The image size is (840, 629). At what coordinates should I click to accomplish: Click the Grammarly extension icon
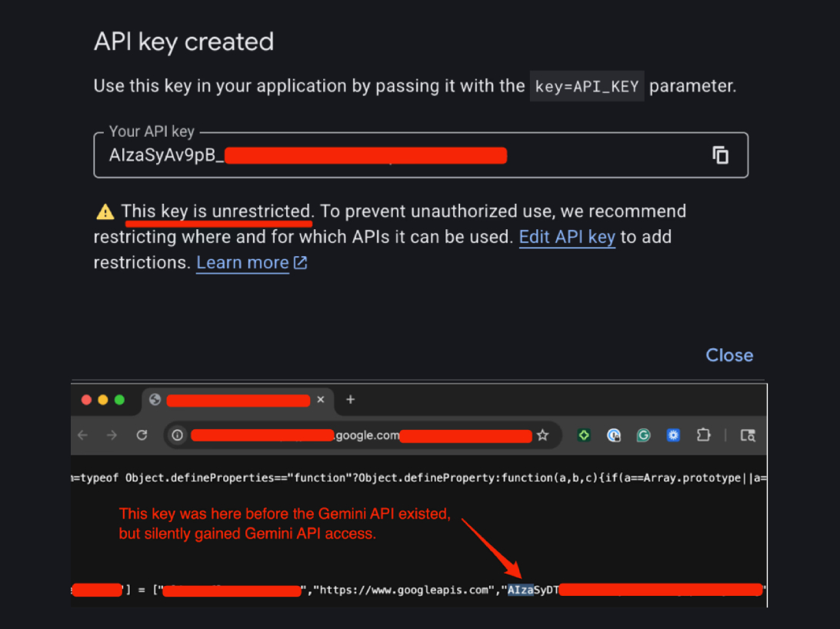[643, 435]
